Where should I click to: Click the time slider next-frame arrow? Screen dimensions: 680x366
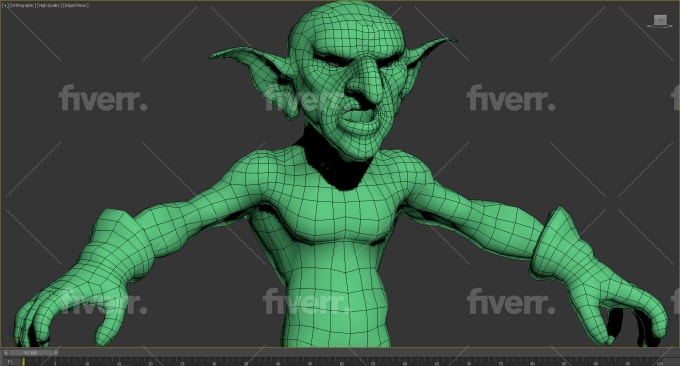pyautogui.click(x=56, y=353)
